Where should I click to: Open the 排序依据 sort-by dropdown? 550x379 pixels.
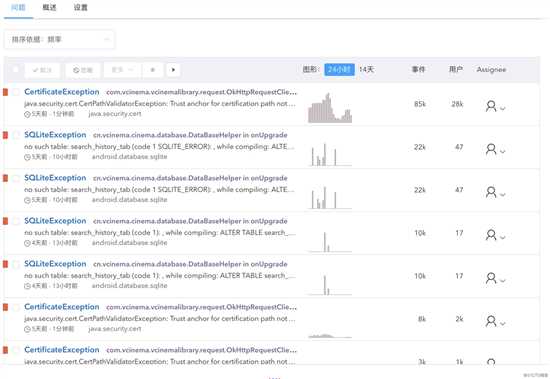[59, 39]
